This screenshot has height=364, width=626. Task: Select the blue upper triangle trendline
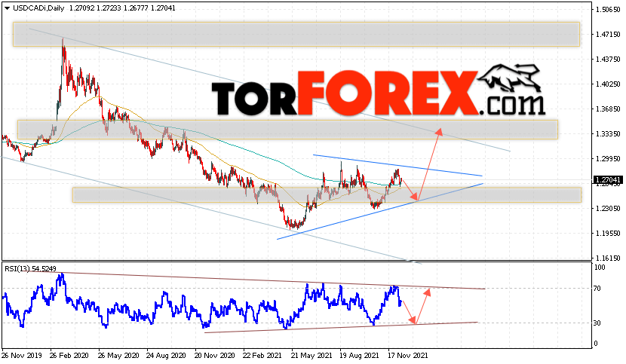pyautogui.click(x=397, y=165)
